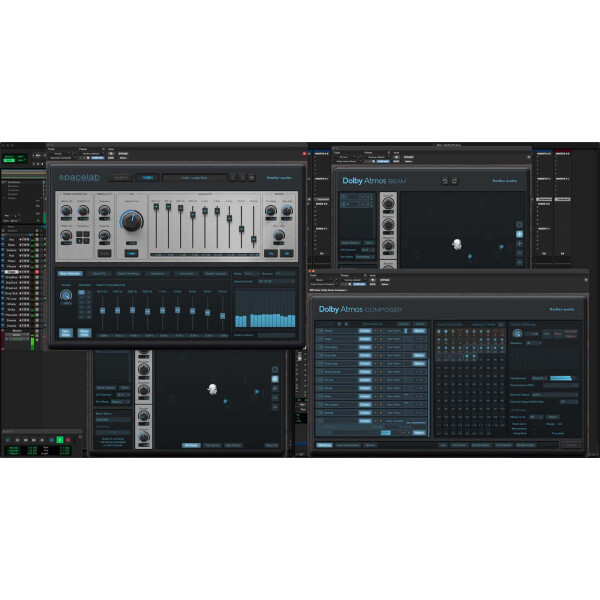Click Intensity knob in spacelab lower panel

coord(66,295)
